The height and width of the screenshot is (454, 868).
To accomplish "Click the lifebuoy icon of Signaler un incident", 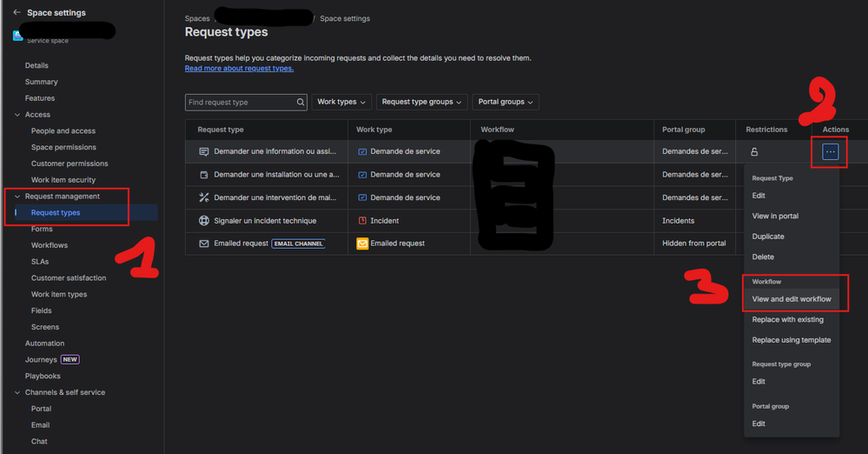I will point(203,221).
